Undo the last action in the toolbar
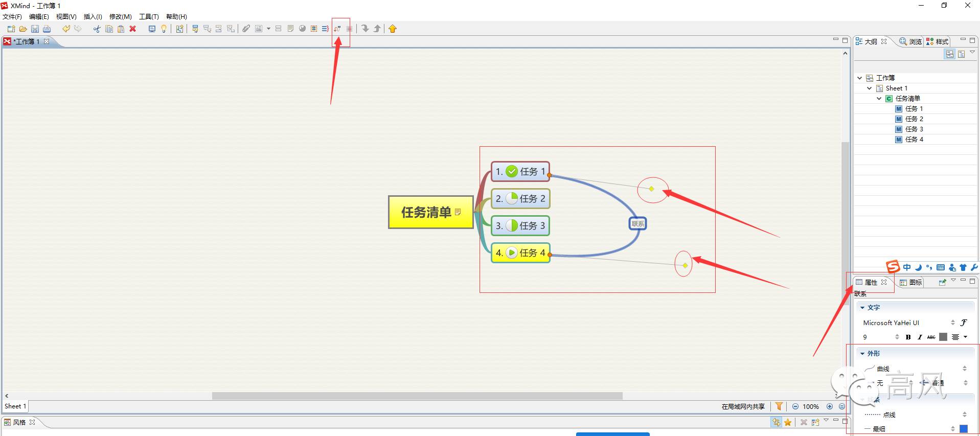980x436 pixels. tap(66, 29)
